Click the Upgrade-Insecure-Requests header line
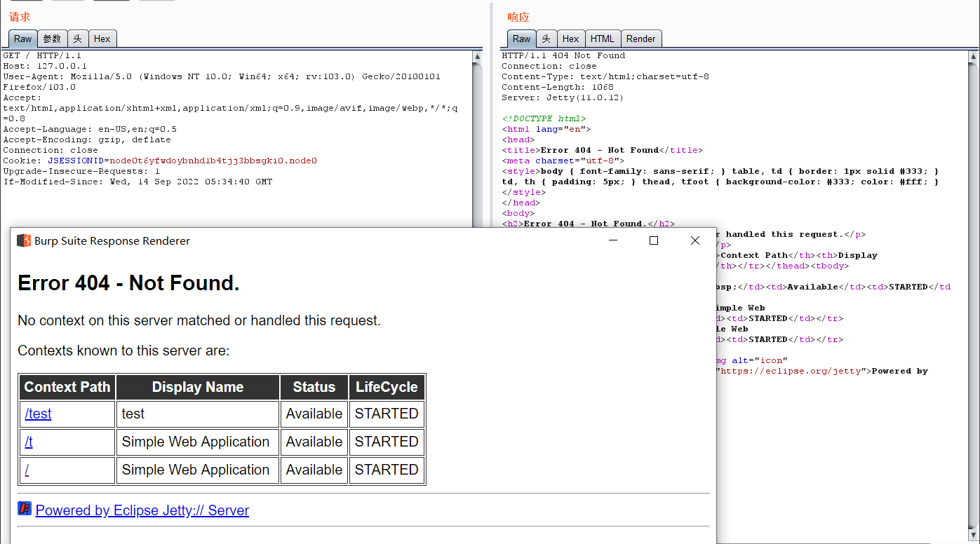The image size is (980, 544). pos(81,171)
